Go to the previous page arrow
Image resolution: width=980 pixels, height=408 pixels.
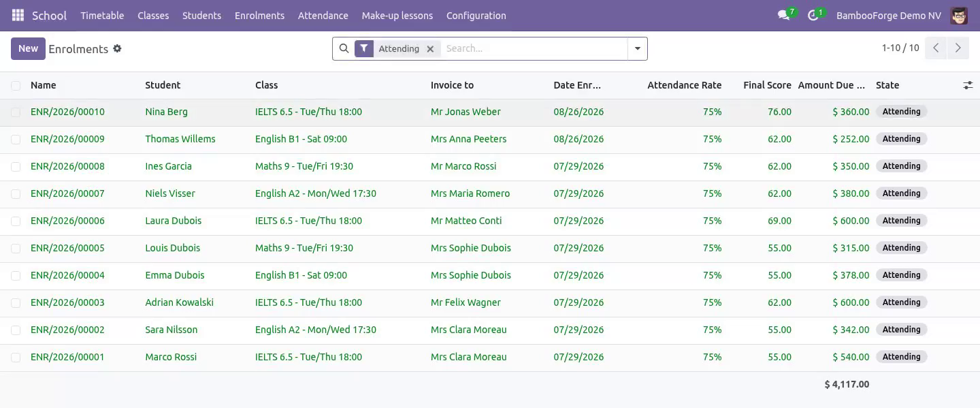pyautogui.click(x=936, y=48)
